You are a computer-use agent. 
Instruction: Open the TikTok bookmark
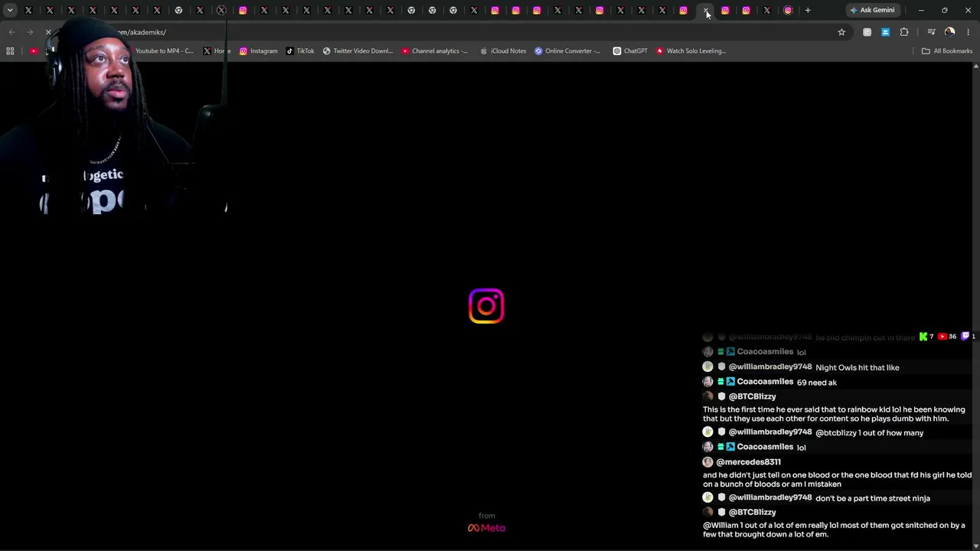pos(300,51)
